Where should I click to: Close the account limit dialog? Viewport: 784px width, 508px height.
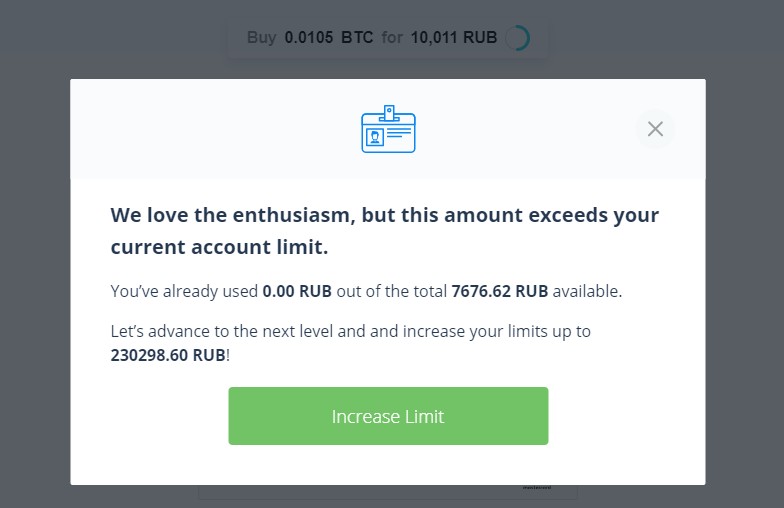[655, 129]
